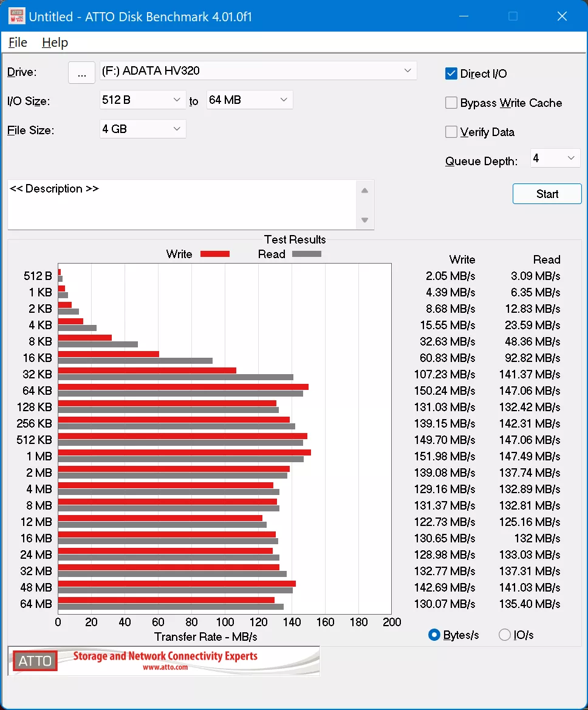Click the red Write legend swatch
Viewport: 588px width, 710px height.
point(214,254)
